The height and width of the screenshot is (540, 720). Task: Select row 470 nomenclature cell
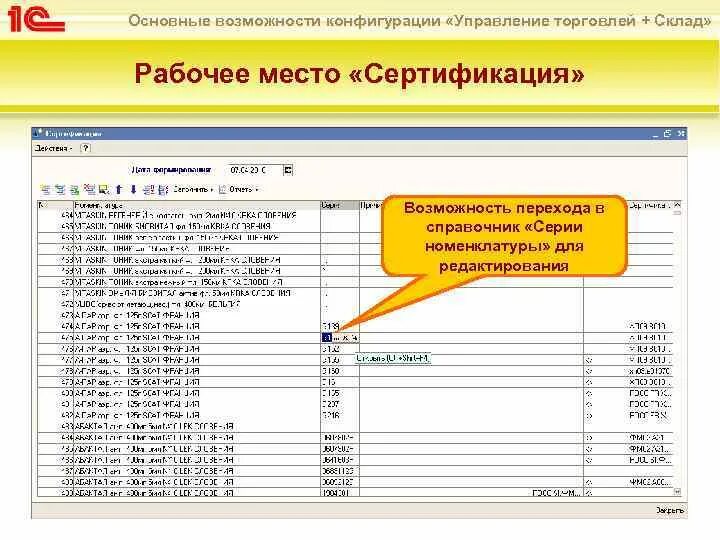coord(197,282)
